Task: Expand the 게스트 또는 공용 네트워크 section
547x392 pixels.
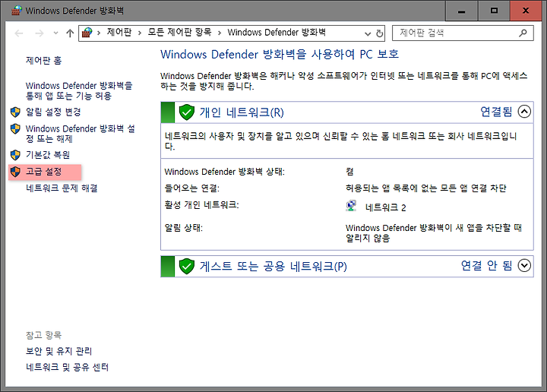Action: coord(524,266)
